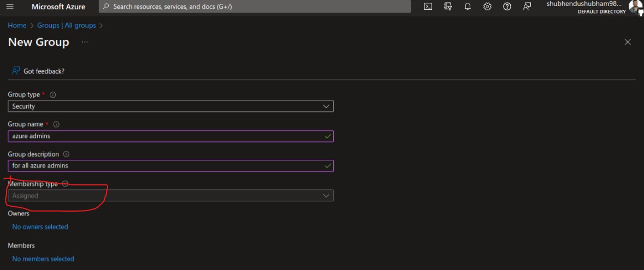Close the New Group blade
Screen dimensions: 644x270
pyautogui.click(x=627, y=42)
